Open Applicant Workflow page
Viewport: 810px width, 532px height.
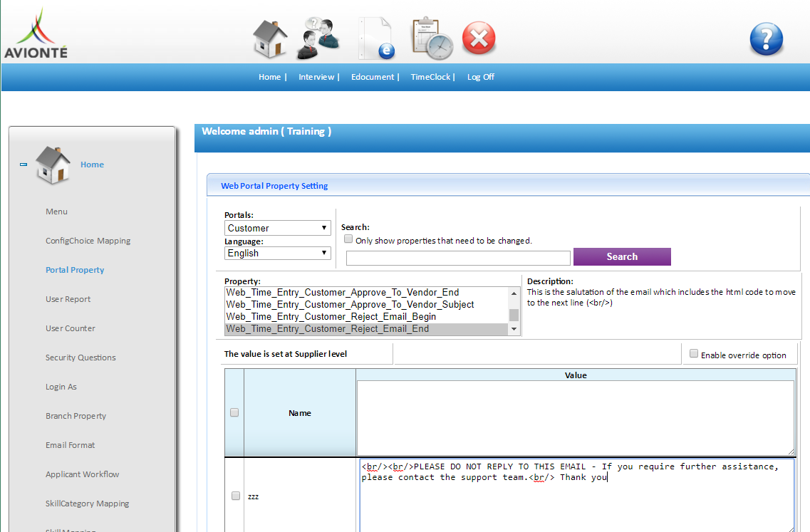[82, 474]
